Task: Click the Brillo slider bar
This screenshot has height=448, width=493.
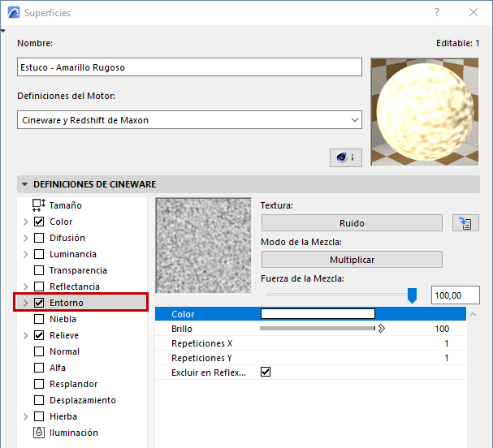Action: tap(318, 329)
